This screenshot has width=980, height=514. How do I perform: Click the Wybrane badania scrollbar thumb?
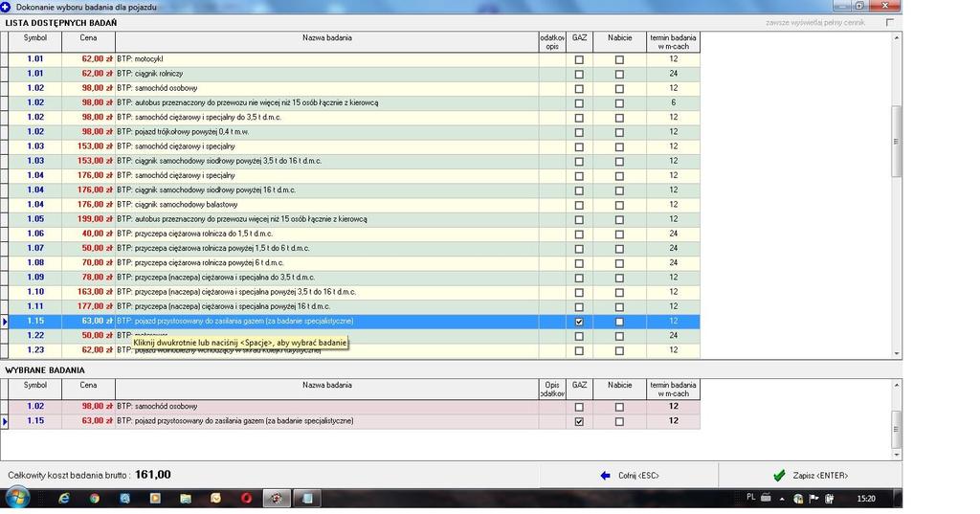tap(896, 429)
